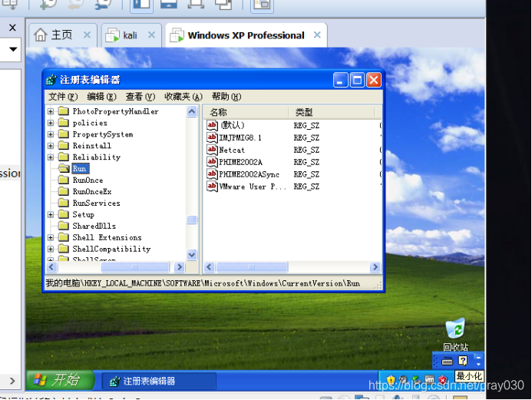
Task: Click the Netcat string value icon
Action: pyautogui.click(x=212, y=150)
